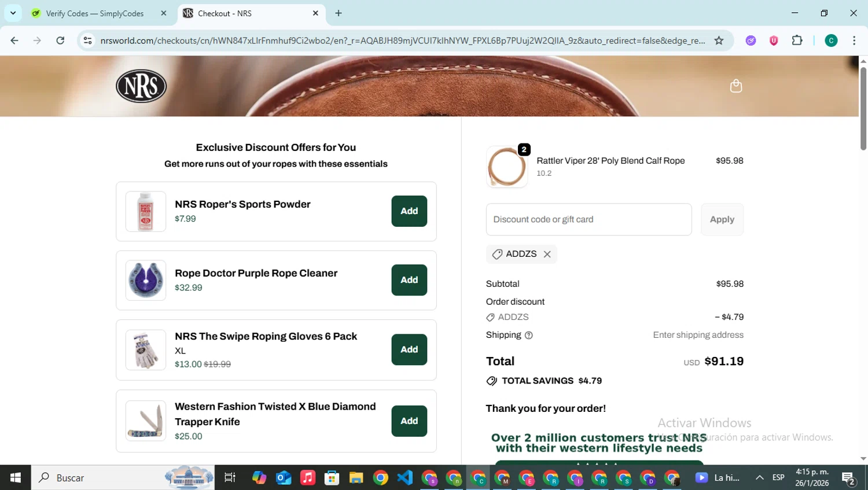Click the red shield extension icon
This screenshot has height=490, width=868.
coord(774,40)
